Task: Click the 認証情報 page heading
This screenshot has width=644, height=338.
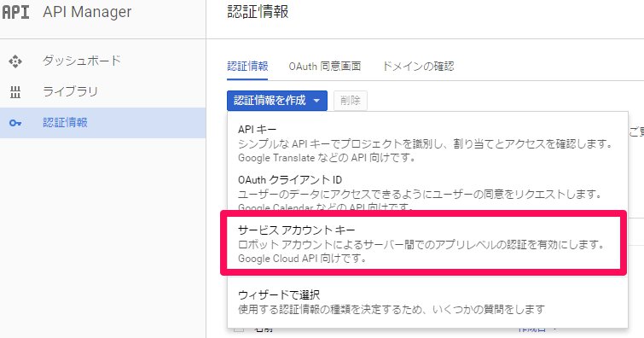Action: coord(258,11)
